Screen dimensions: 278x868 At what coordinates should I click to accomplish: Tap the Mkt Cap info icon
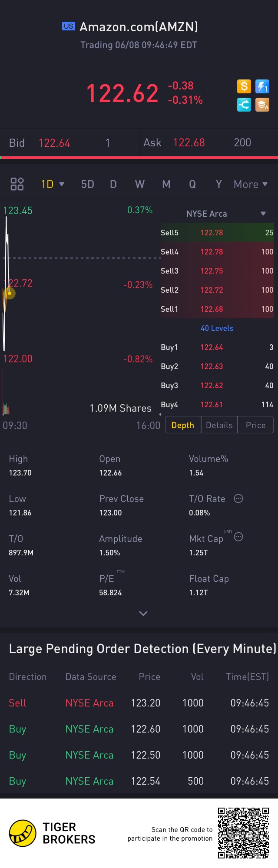pyautogui.click(x=238, y=537)
